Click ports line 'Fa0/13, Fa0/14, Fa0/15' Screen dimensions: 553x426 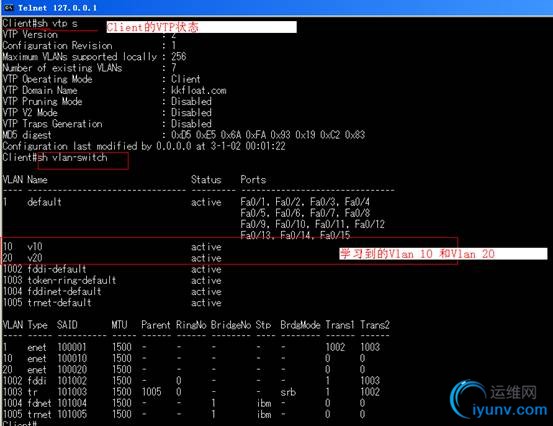pyautogui.click(x=295, y=235)
